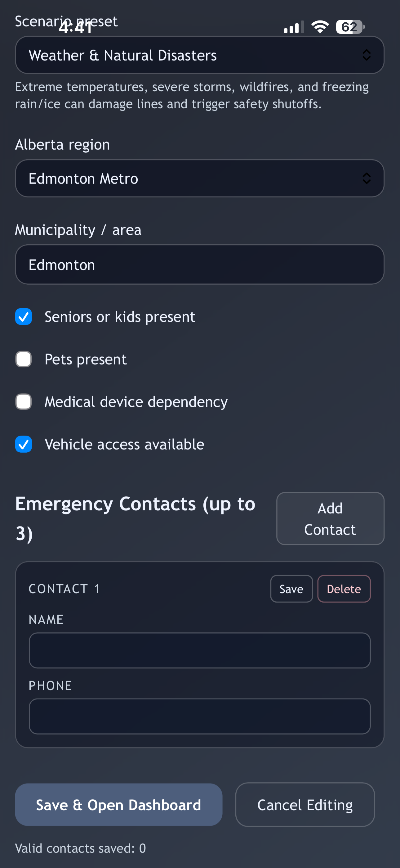Tap the battery indicator in status bar
Image resolution: width=400 pixels, height=868 pixels.
[350, 27]
